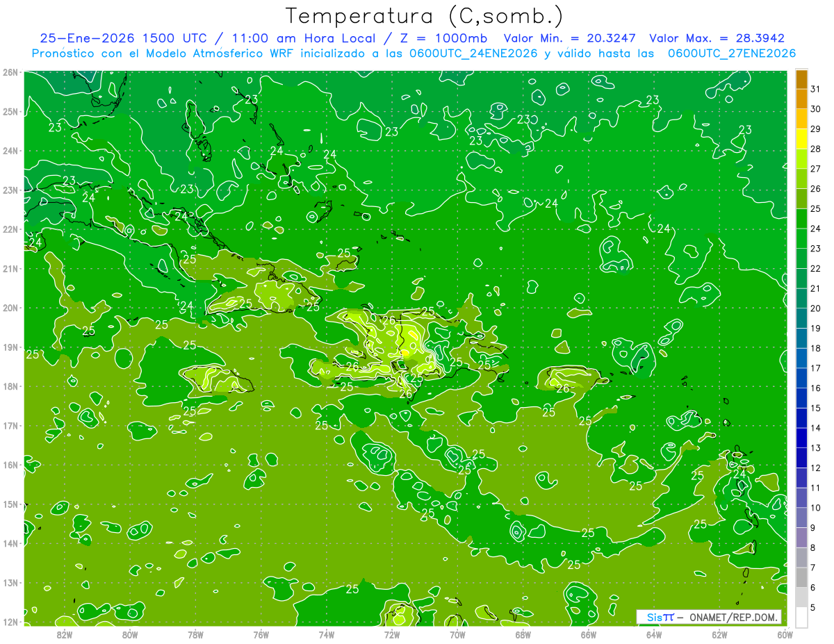Click the 78W longitude axis label
This screenshot has width=834, height=644.
tap(195, 635)
